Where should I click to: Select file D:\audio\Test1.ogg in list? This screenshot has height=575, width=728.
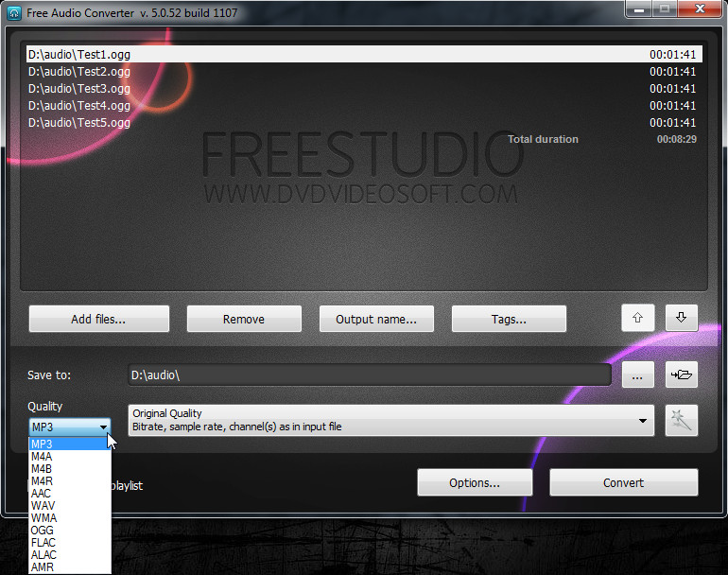364,54
